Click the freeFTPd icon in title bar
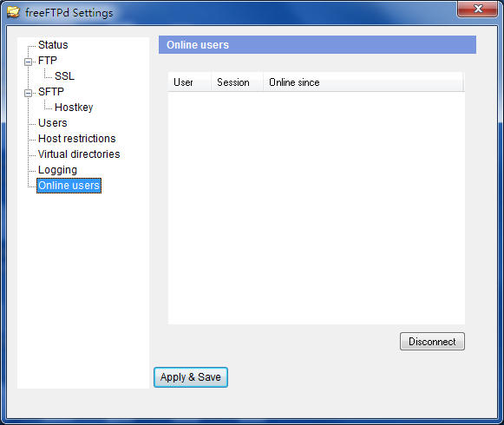This screenshot has width=504, height=425. point(13,12)
